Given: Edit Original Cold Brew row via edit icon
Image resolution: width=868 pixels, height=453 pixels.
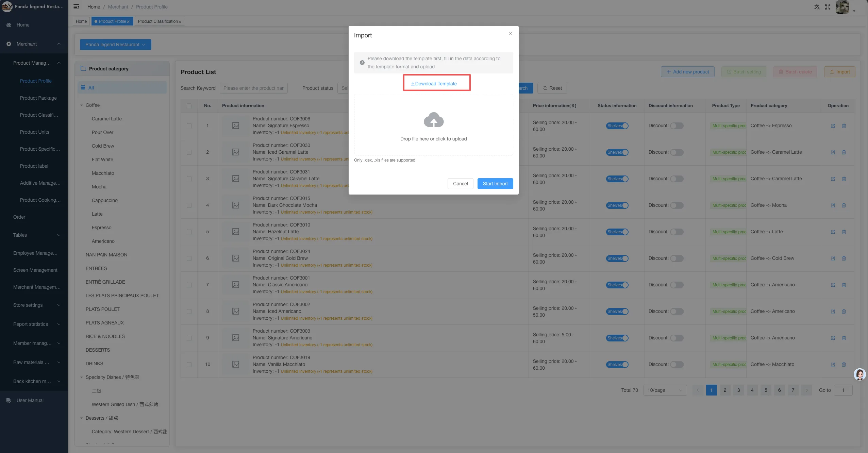Looking at the screenshot, I should pyautogui.click(x=833, y=258).
